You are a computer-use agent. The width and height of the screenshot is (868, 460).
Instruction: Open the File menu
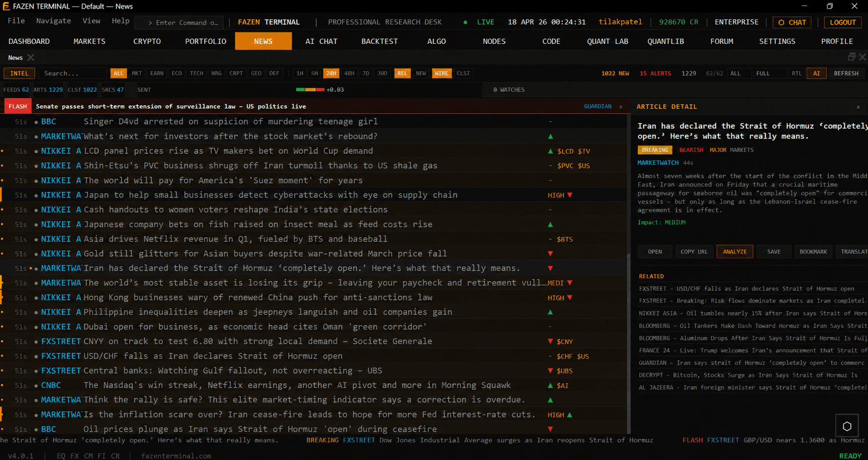coord(16,21)
